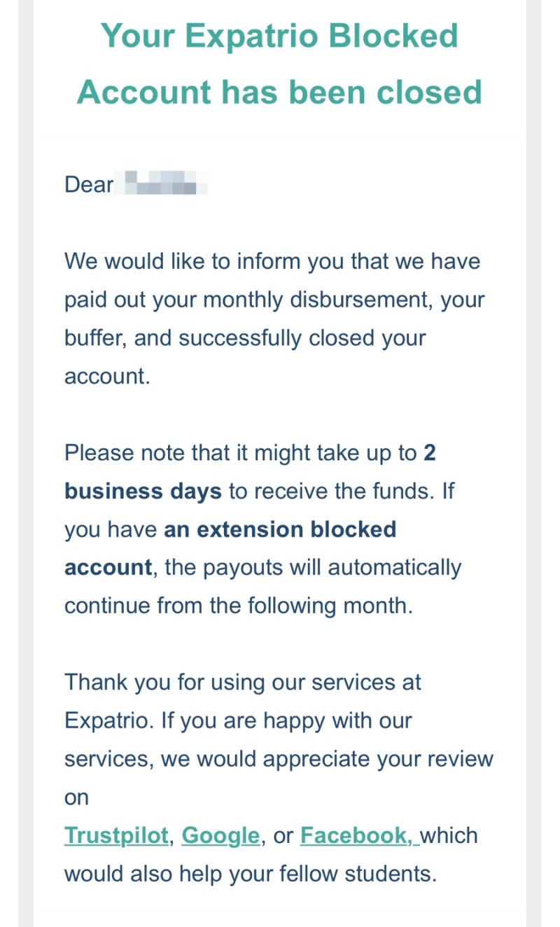Click the 'Account has been closed' heading line
This screenshot has width=560, height=927.
(279, 92)
